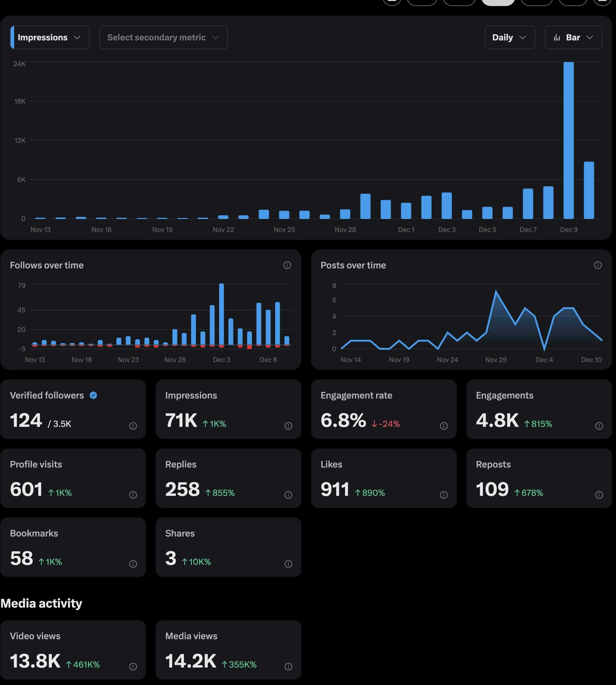Click the 355K% media views change
This screenshot has height=685, width=616.
[239, 665]
